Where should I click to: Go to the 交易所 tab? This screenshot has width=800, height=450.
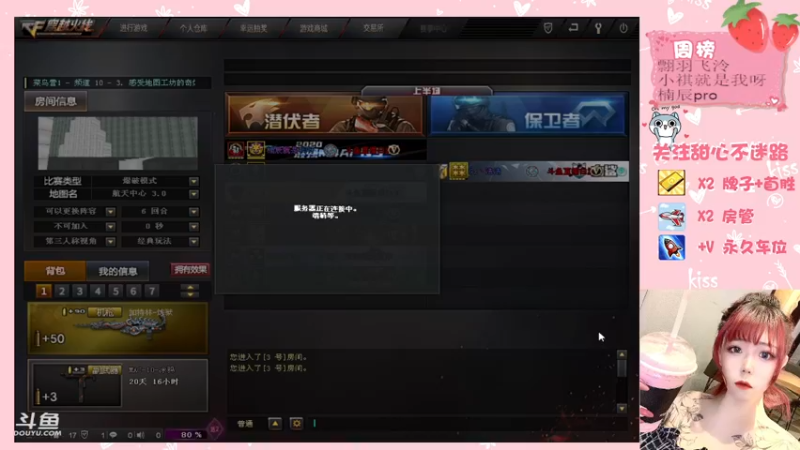click(373, 28)
